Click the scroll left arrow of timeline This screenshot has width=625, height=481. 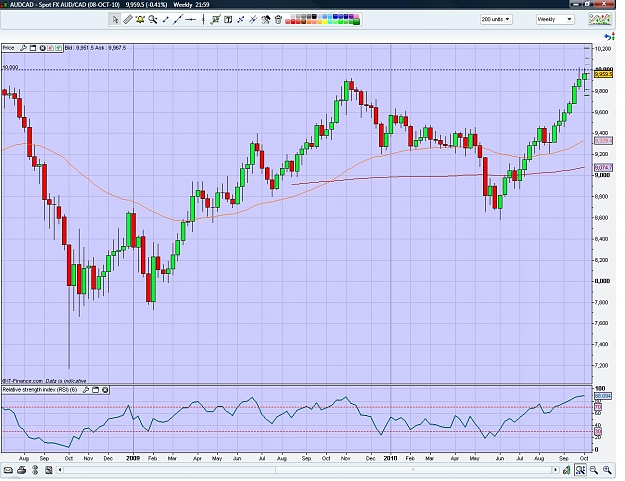pos(60,470)
